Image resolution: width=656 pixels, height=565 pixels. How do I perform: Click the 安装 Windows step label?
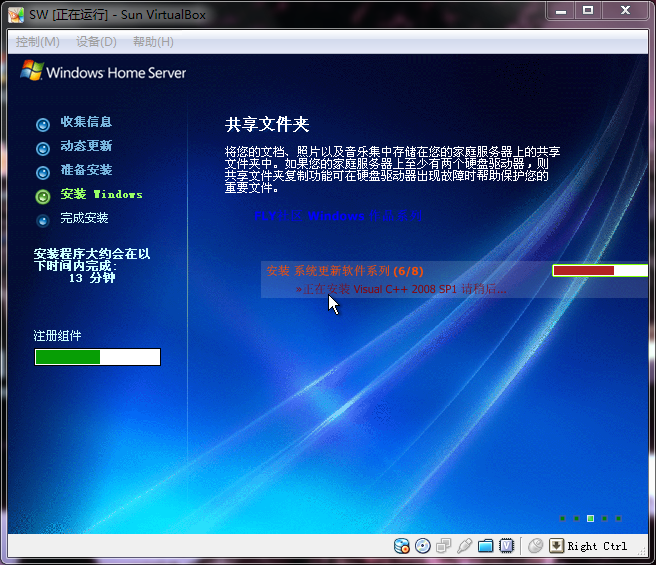(101, 194)
